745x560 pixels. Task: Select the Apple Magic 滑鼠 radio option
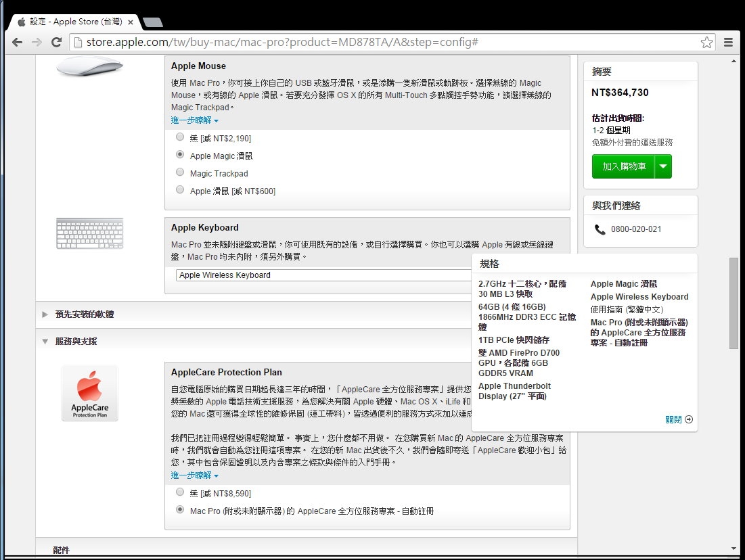pos(180,155)
